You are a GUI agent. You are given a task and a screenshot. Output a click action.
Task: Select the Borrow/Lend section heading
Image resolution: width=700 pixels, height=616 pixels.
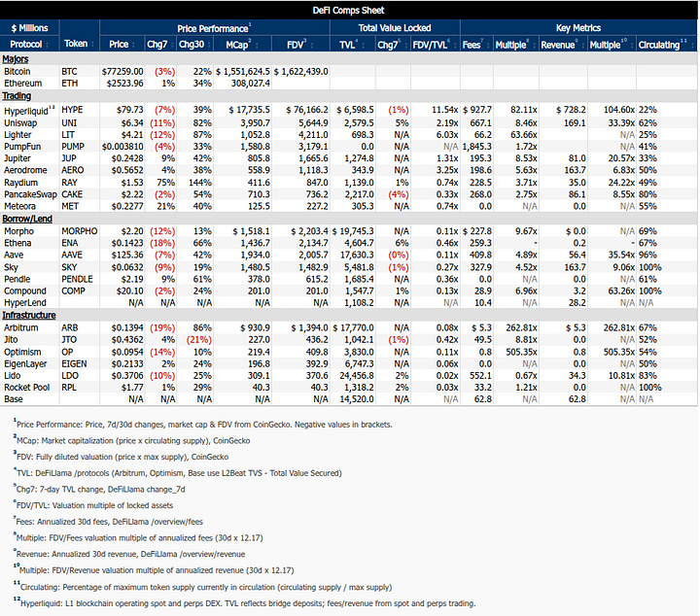(x=27, y=219)
